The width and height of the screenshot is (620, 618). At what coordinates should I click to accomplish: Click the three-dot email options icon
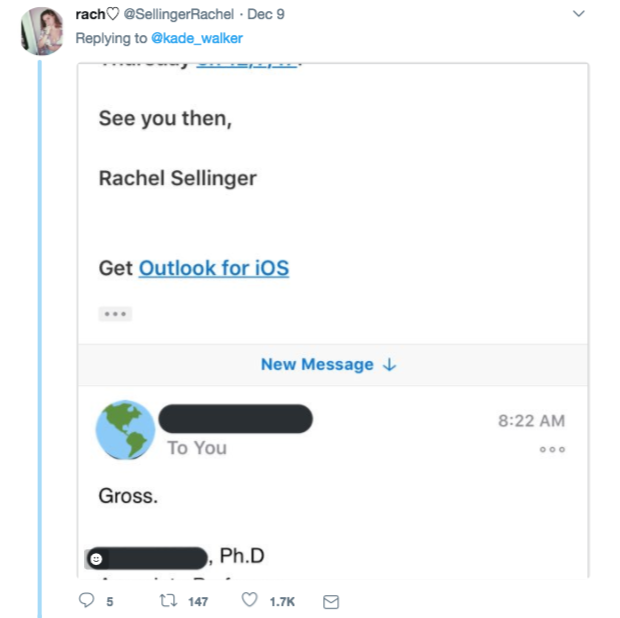tap(552, 449)
